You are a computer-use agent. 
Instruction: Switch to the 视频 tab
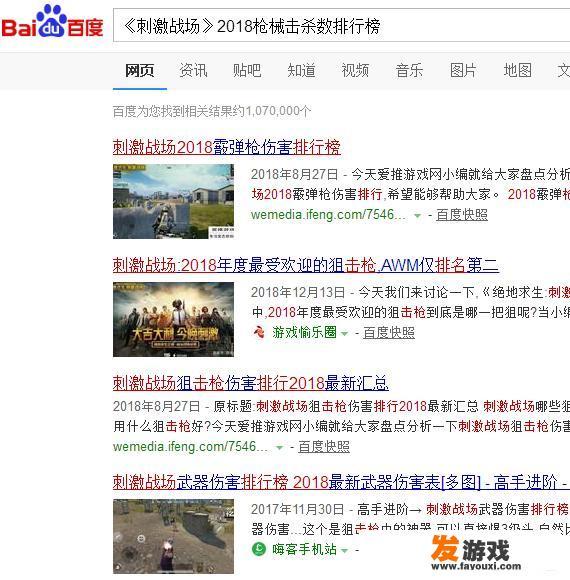coord(355,70)
